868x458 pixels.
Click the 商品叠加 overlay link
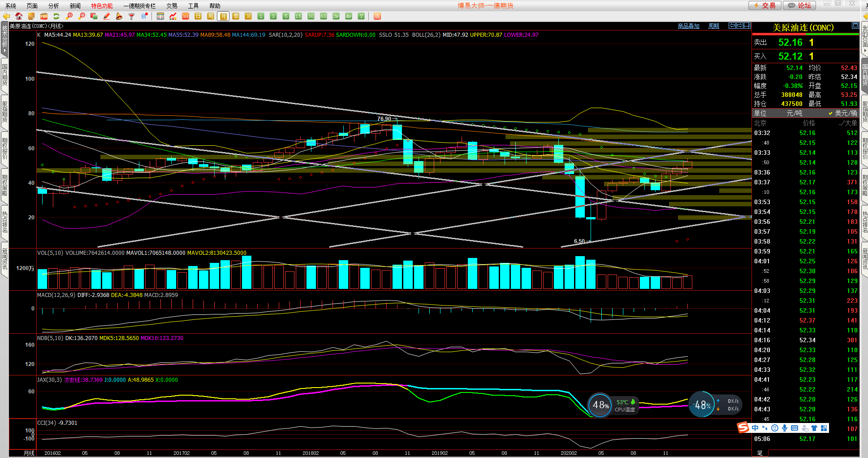tap(689, 26)
